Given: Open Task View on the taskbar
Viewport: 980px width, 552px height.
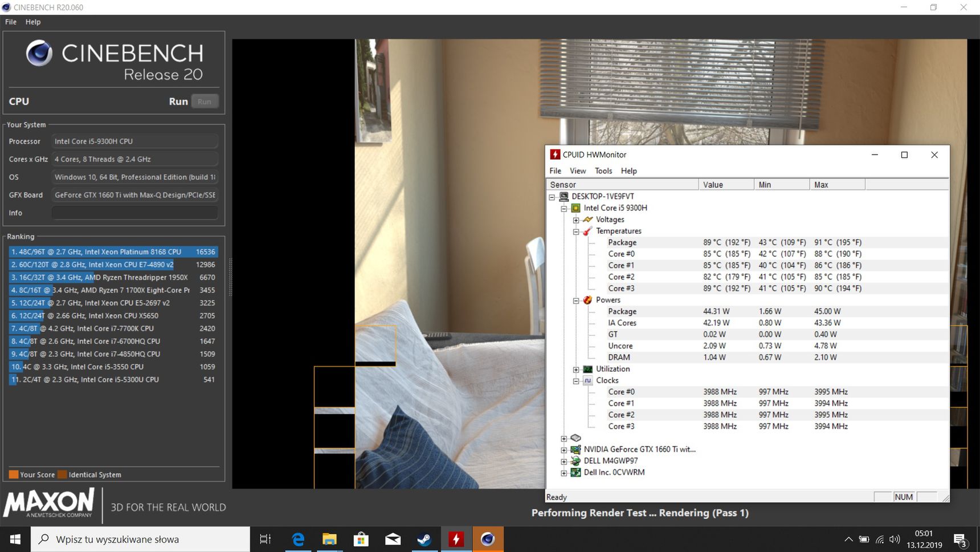Looking at the screenshot, I should click(x=266, y=539).
